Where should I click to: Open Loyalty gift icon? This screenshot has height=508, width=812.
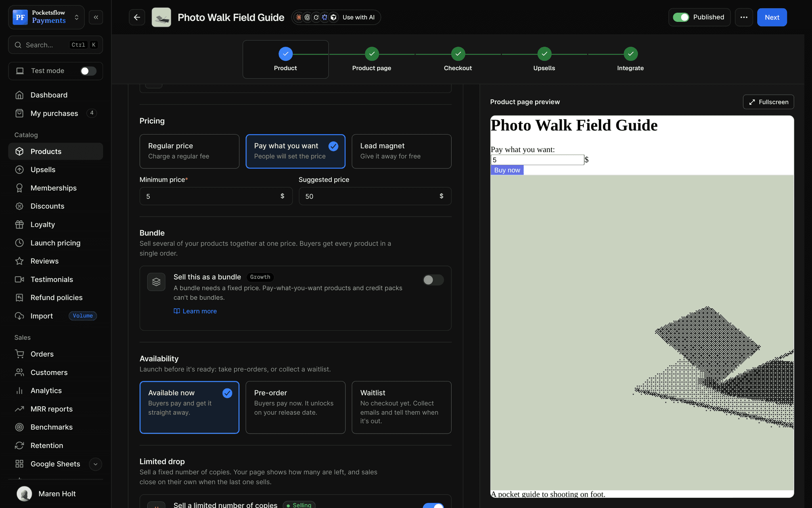[19, 224]
